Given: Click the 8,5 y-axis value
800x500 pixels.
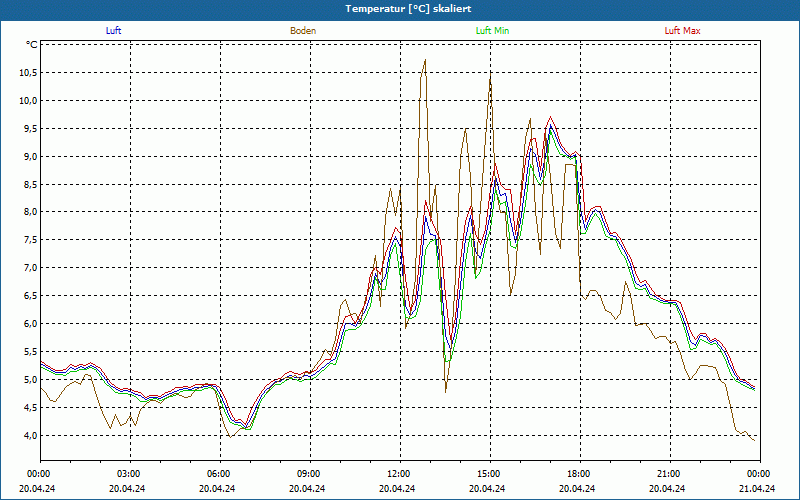Looking at the screenshot, I should [x=30, y=184].
